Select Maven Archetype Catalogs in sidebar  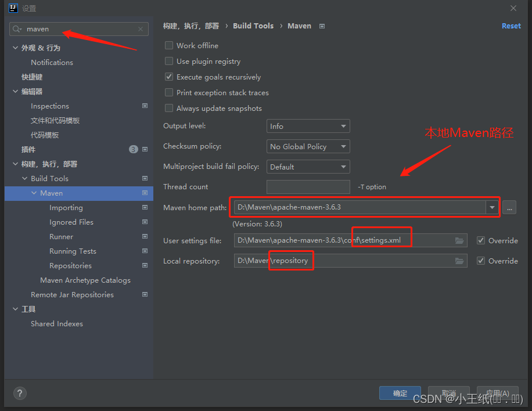click(x=85, y=280)
